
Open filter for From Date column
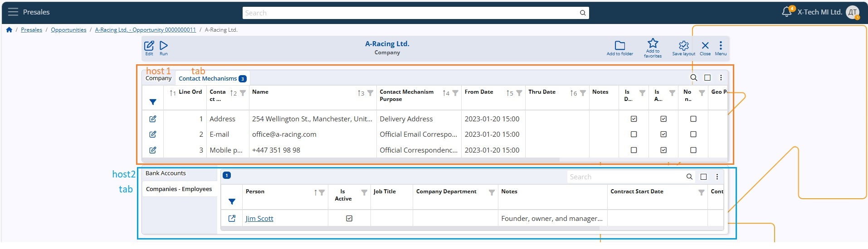(x=519, y=93)
